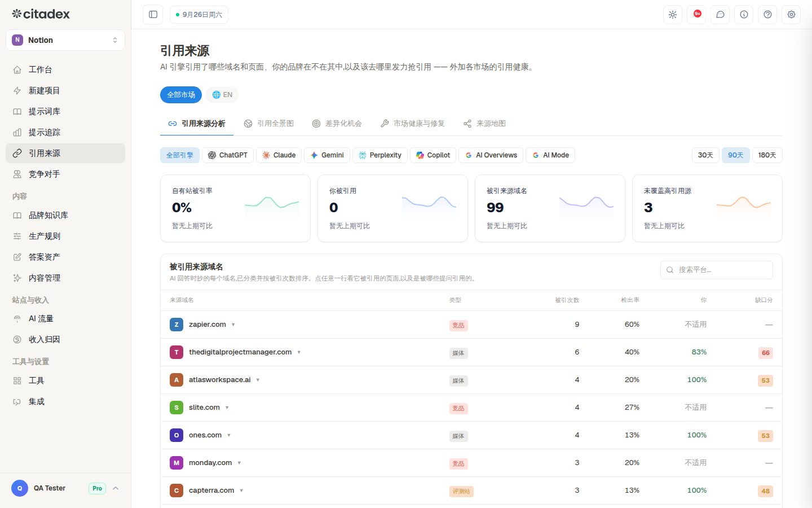Toggle the sidebar panel icon

[153, 15]
